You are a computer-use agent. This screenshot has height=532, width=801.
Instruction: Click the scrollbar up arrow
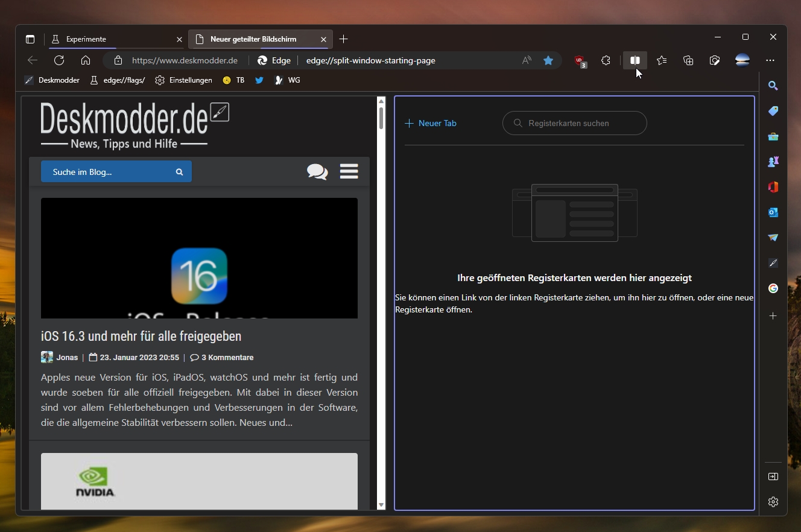click(381, 101)
